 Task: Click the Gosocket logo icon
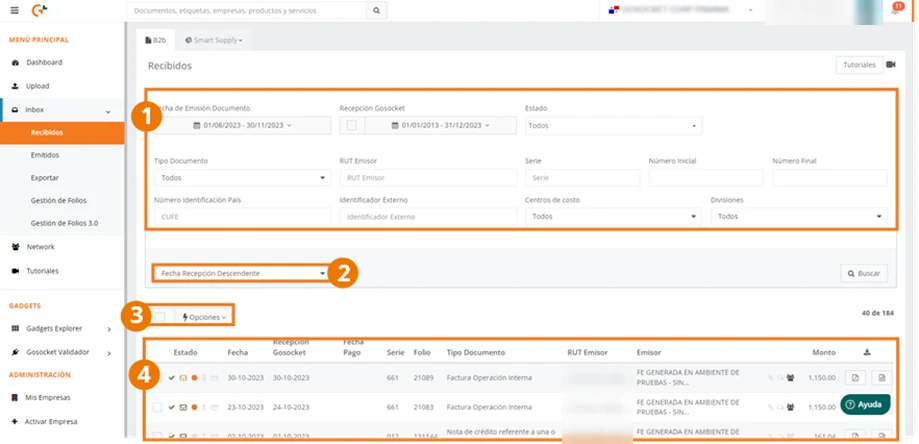coord(39,10)
